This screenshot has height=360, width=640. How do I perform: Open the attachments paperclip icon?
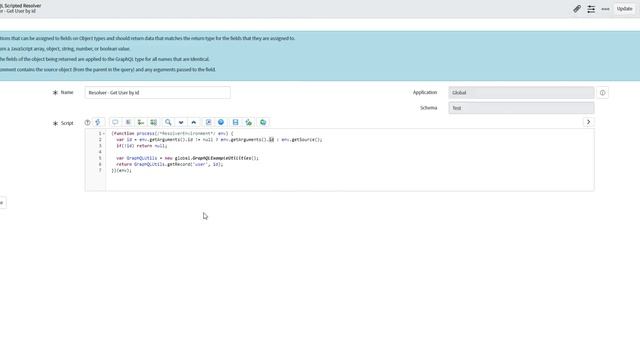tap(577, 9)
